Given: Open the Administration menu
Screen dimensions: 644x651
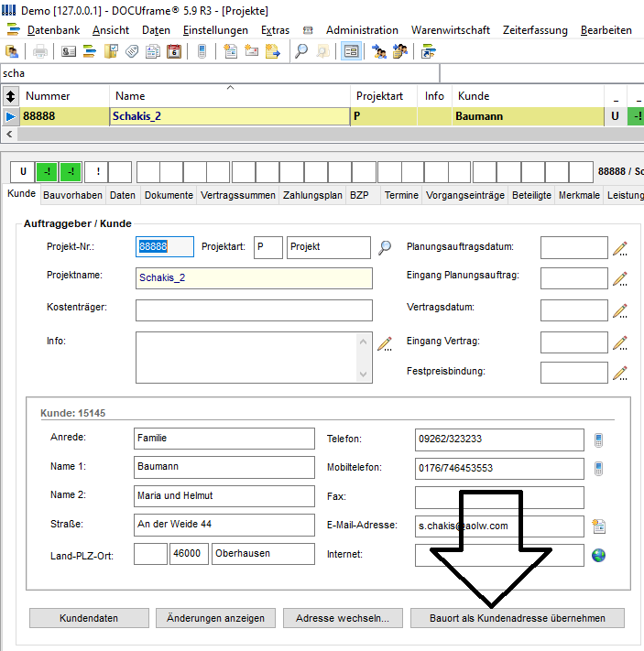Looking at the screenshot, I should pyautogui.click(x=362, y=30).
